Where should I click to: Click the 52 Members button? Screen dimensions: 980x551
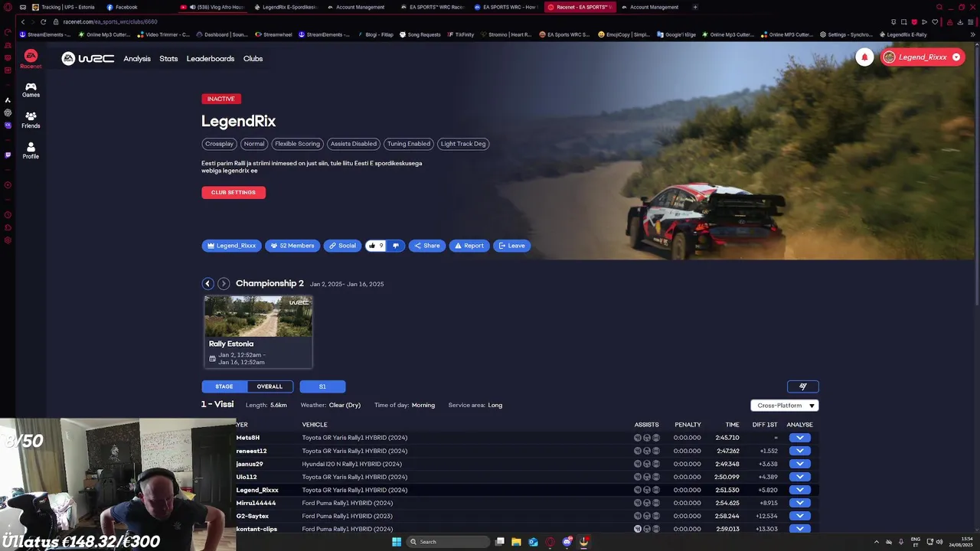click(x=292, y=246)
